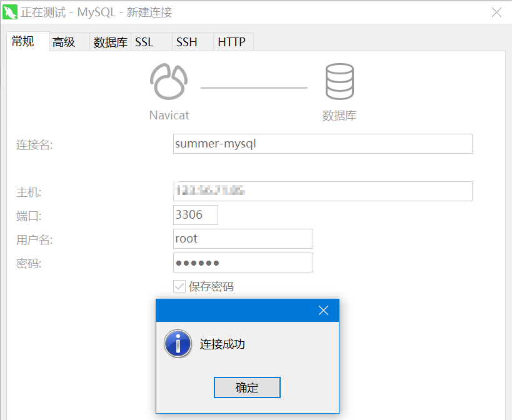Click the 主机 host address field

pyautogui.click(x=323, y=191)
